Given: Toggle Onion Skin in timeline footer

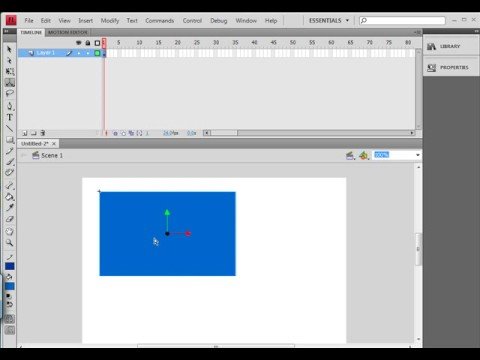Looking at the screenshot, I should [115, 133].
